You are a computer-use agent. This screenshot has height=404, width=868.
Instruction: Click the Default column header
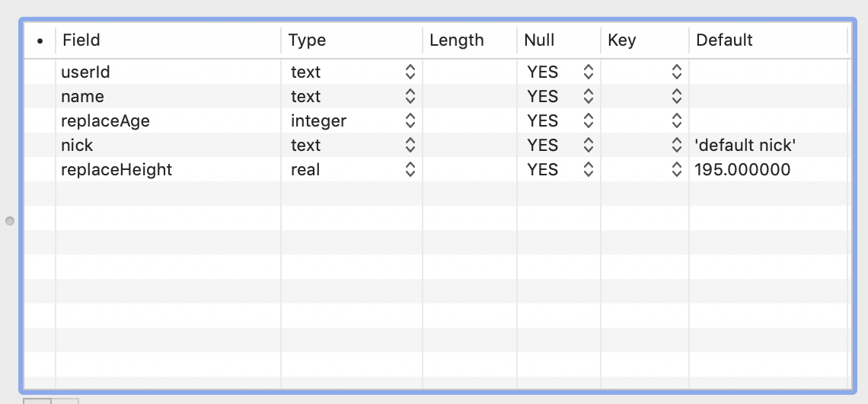(767, 40)
